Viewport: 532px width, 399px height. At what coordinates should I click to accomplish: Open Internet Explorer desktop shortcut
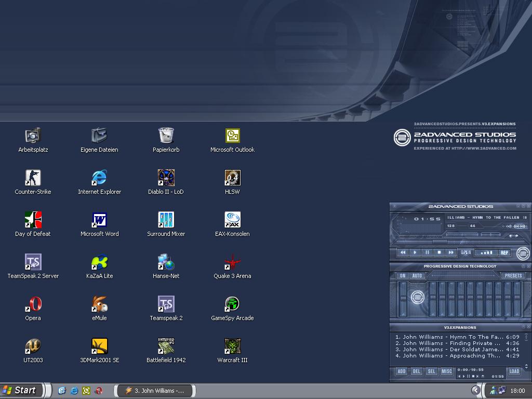(99, 182)
